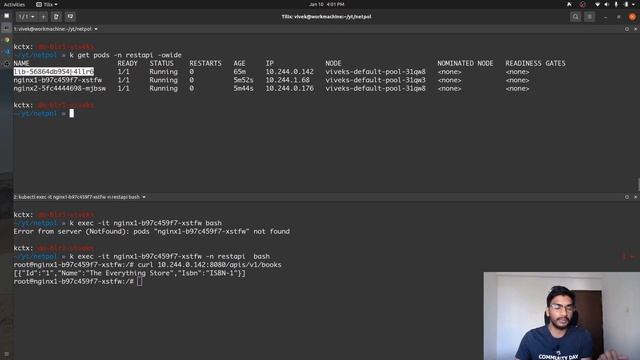Click the bottom terminal root prompt cursor

[140, 282]
